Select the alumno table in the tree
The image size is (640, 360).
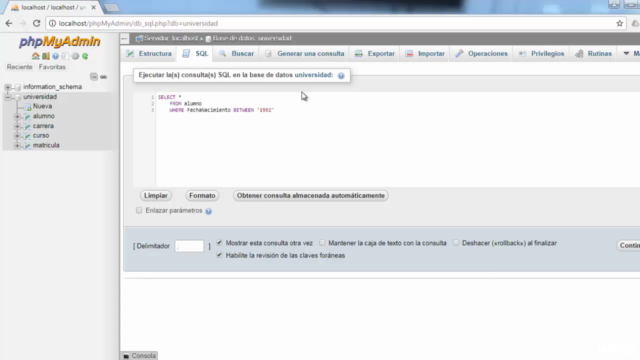44,116
